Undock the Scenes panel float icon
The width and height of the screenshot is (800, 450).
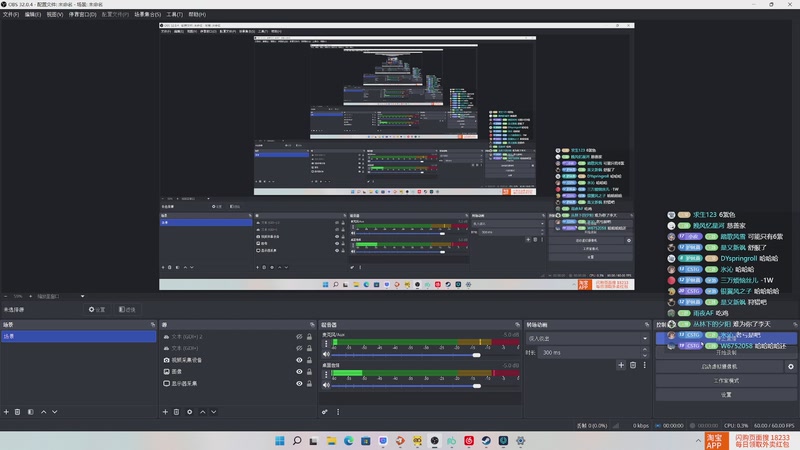point(153,324)
